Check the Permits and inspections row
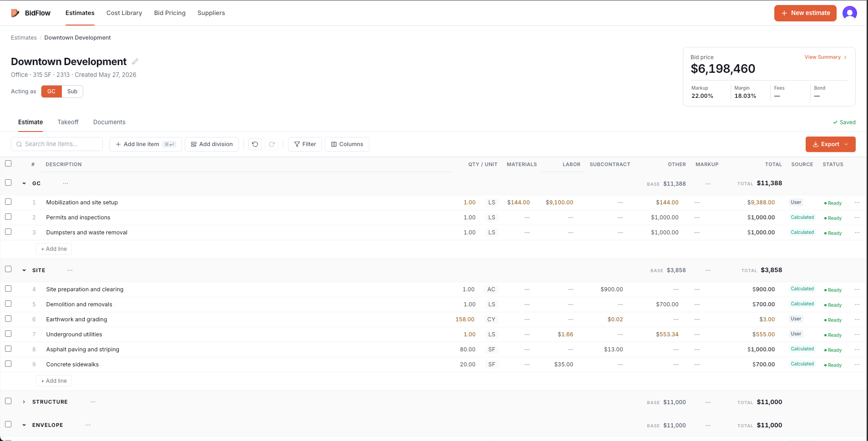 (x=8, y=217)
